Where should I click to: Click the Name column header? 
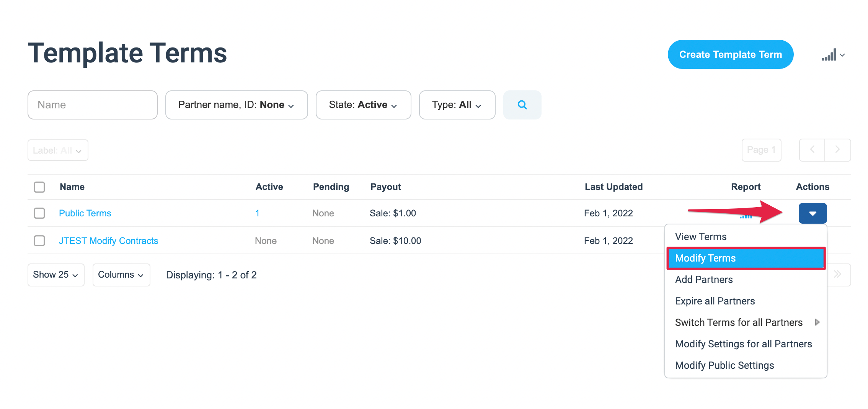(x=72, y=187)
